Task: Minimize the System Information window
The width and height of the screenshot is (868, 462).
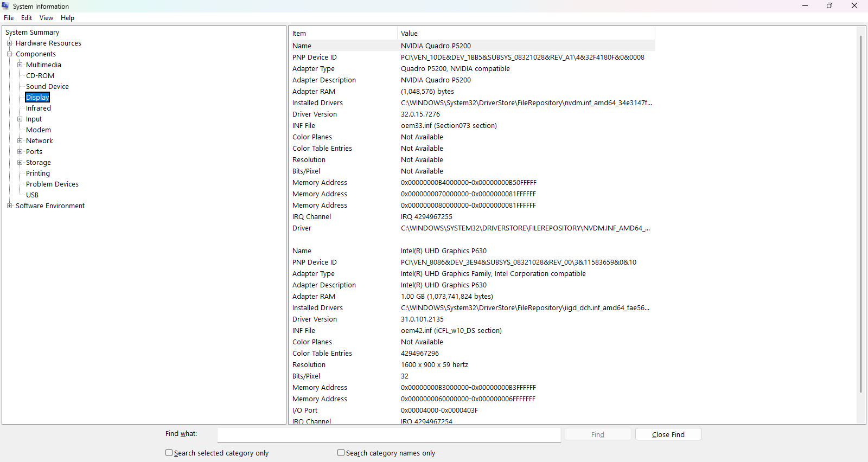Action: pyautogui.click(x=805, y=6)
